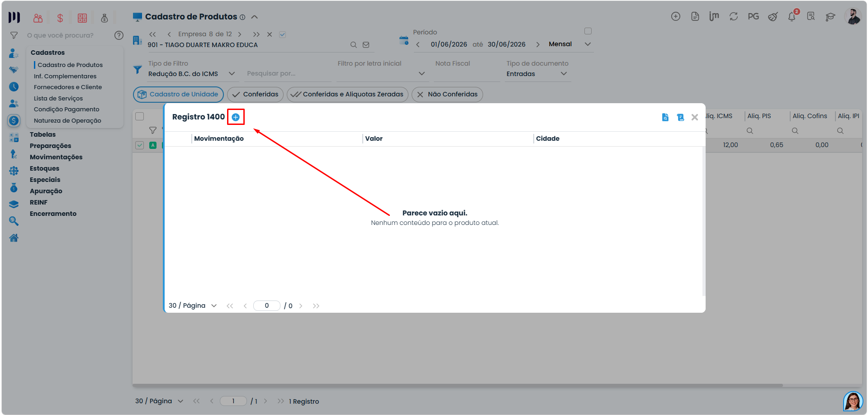Open Inf. Complementares menu item
This screenshot has width=868, height=415.
[x=65, y=76]
